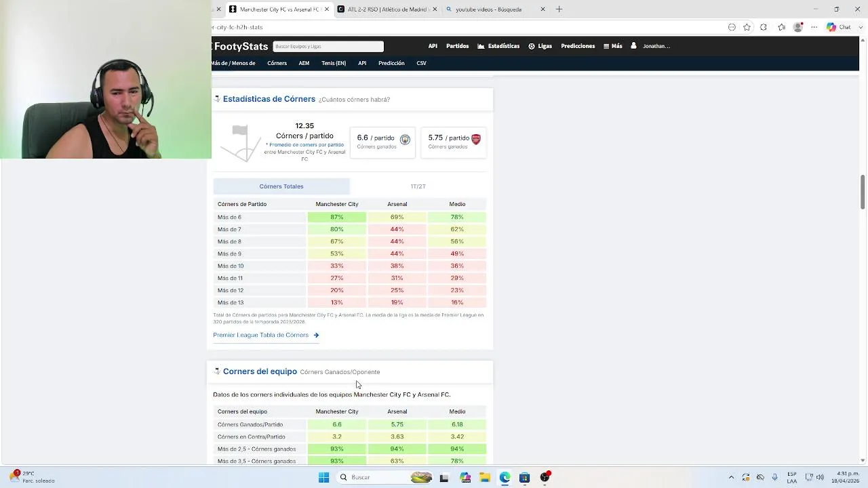868x488 pixels.
Task: Click the Corners del equipo heading
Action: pos(260,371)
